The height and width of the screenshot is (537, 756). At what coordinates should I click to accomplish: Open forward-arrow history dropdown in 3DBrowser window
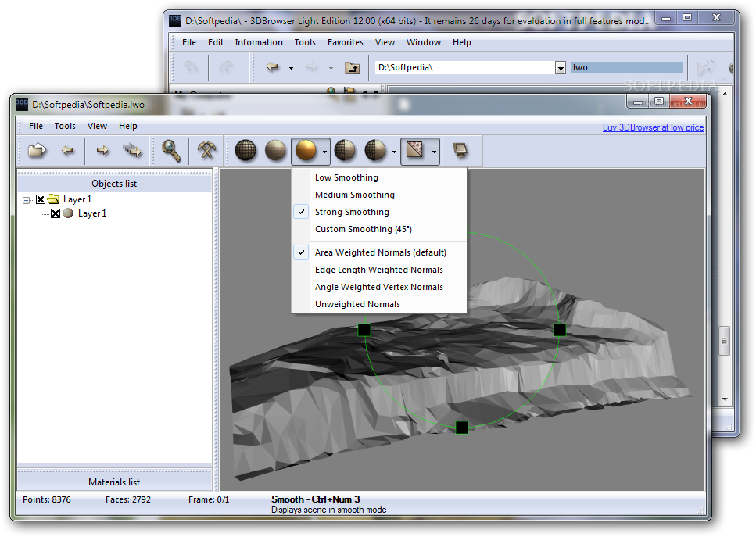coord(331,68)
